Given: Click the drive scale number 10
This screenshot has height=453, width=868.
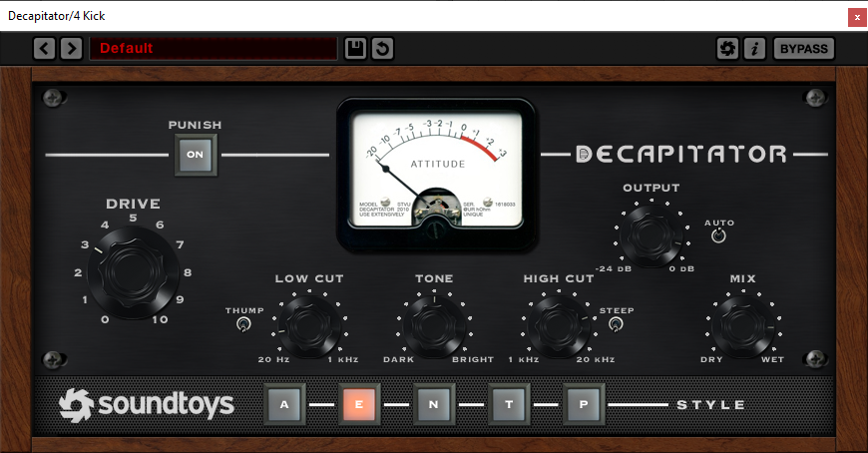Looking at the screenshot, I should click(160, 319).
